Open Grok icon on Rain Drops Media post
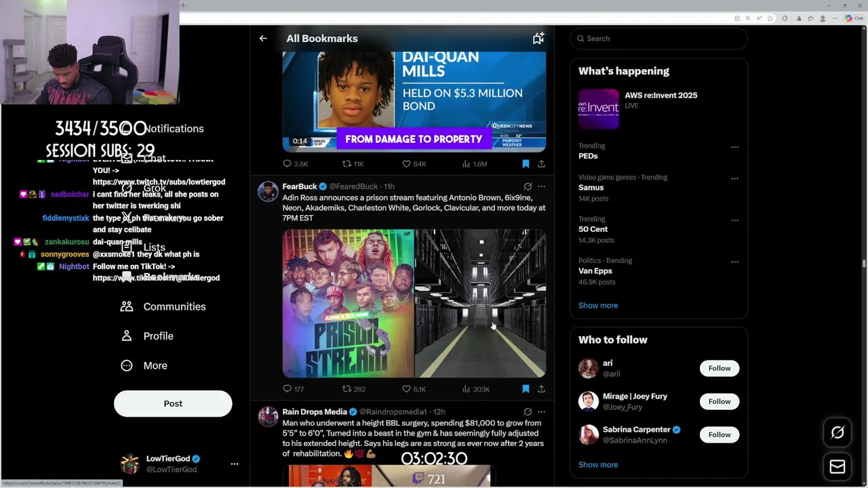Image resolution: width=868 pixels, height=488 pixels. pos(528,412)
